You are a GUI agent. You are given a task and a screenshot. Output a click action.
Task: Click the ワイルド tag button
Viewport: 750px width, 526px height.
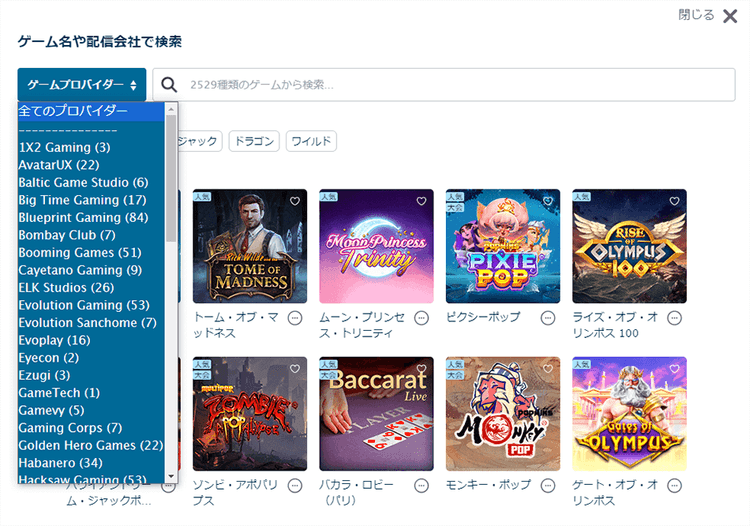(x=311, y=141)
